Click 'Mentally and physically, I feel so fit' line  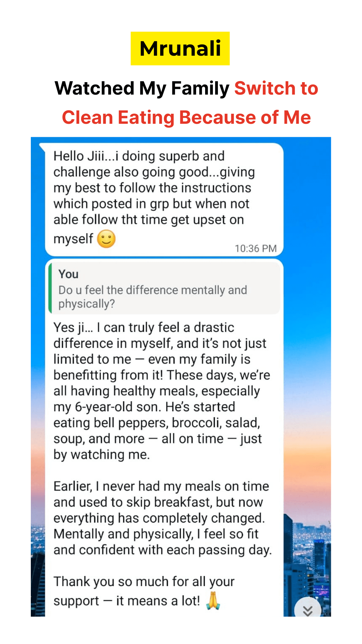point(156,534)
